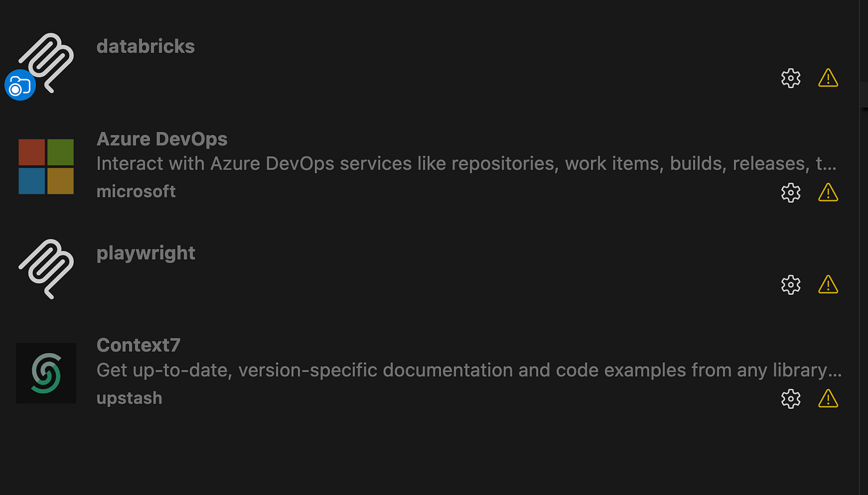Screen dimensions: 868x495
Task: Click the Microsoft logo beside Azure DevOps
Action: pos(46,166)
